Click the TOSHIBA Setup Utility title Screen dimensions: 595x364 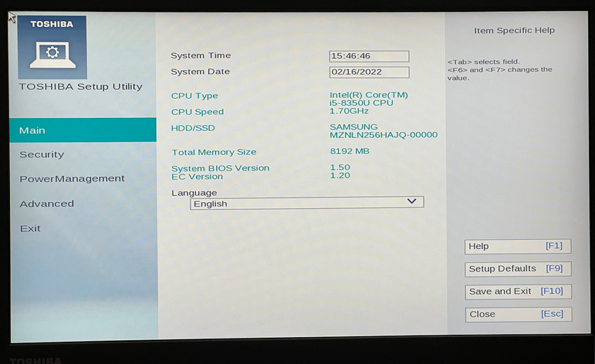pos(80,87)
